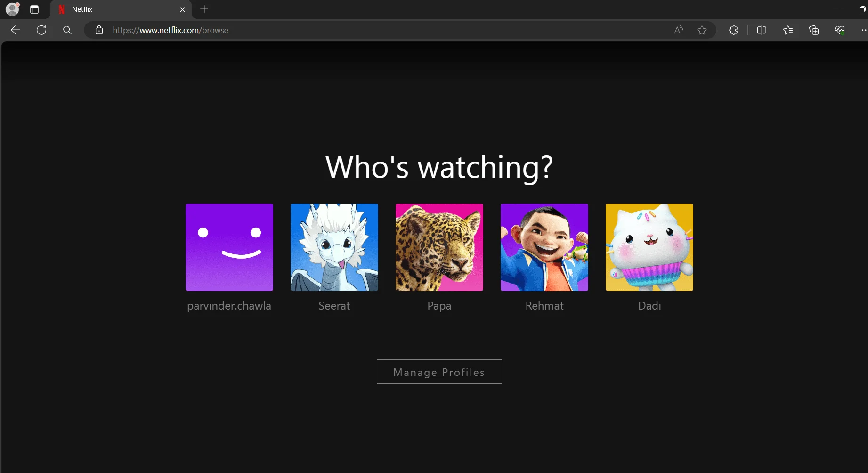Toggle split screen view icon
This screenshot has width=868, height=473.
point(762,30)
